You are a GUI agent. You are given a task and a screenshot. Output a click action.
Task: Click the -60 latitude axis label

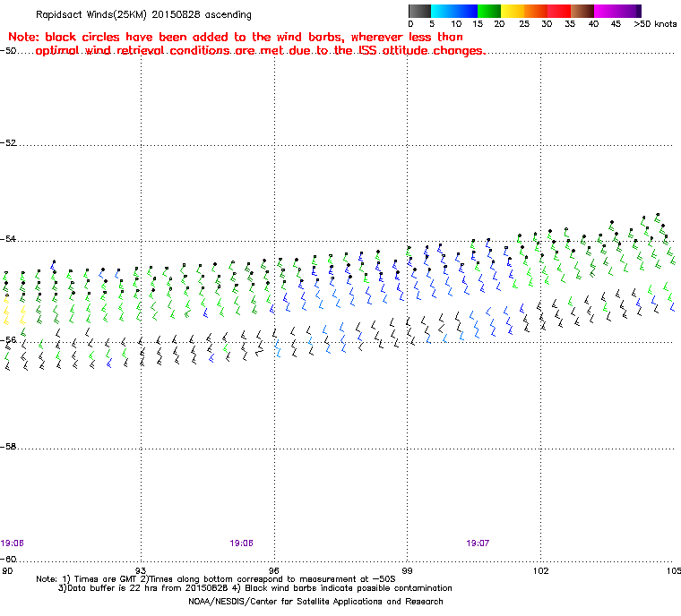click(x=8, y=559)
